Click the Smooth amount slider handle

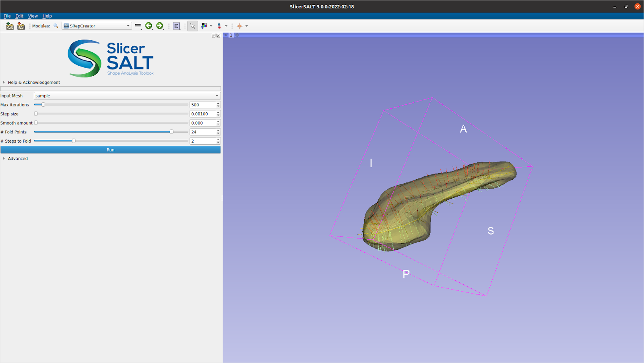click(36, 123)
